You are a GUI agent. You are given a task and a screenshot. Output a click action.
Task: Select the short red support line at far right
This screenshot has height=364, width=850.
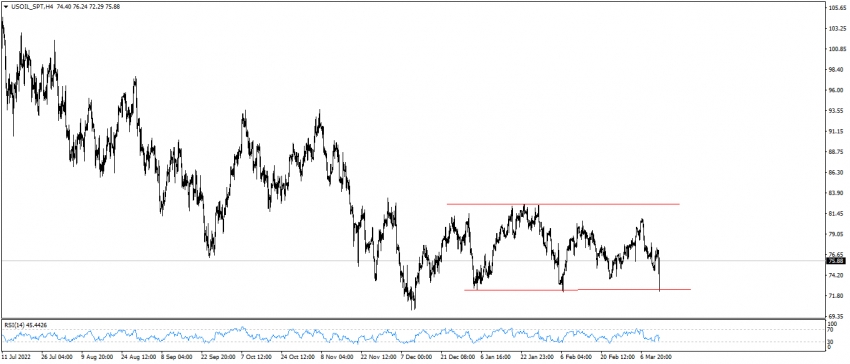pyautogui.click(x=634, y=289)
